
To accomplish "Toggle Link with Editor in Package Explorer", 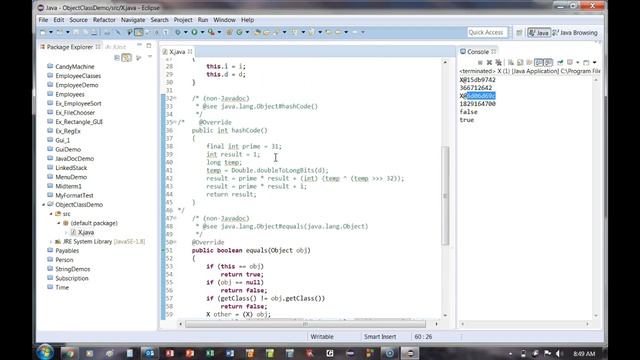I will 127,58.
